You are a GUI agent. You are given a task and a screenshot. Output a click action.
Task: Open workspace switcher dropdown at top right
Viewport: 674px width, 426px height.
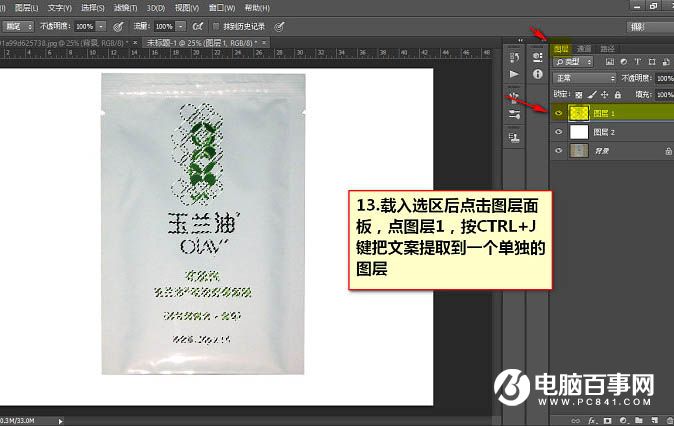tap(650, 27)
